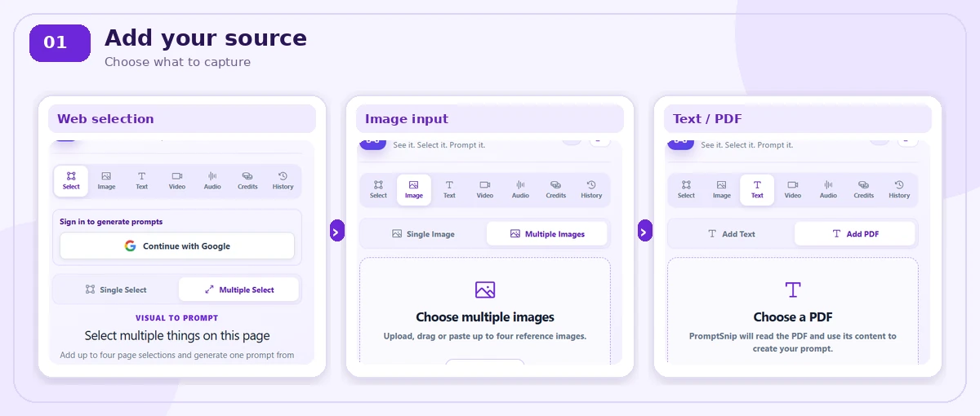Choose Select tool in Text / PDF panel
980x416 pixels.
[686, 189]
